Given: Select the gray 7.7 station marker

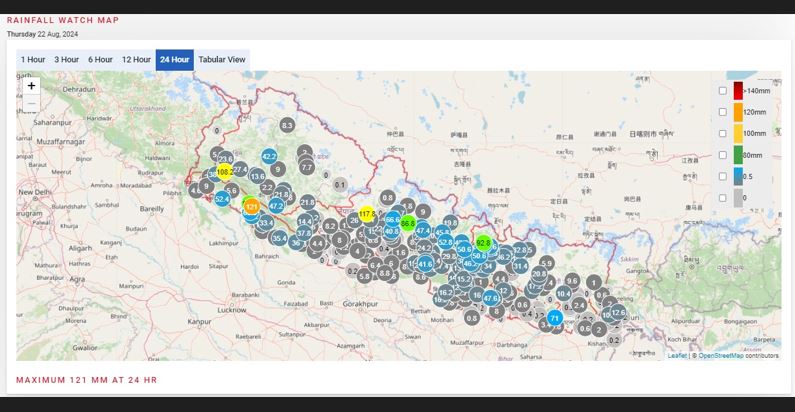Looking at the screenshot, I should [x=307, y=167].
